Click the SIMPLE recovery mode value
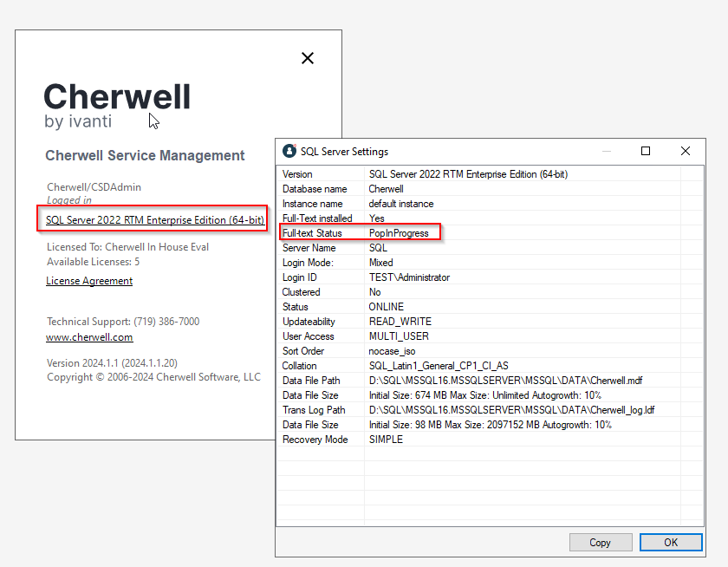This screenshot has width=728, height=567. click(x=386, y=440)
